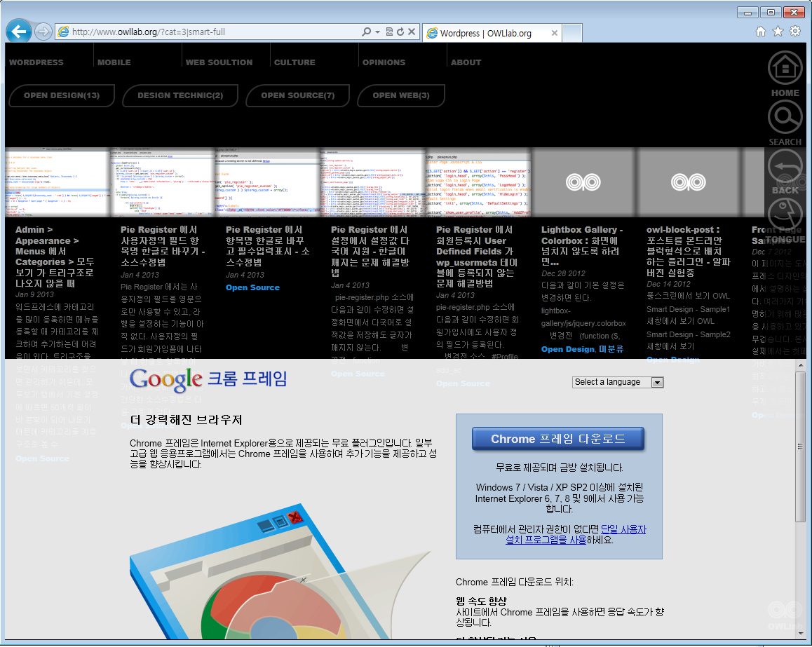Viewport: 812px width, 647px height.
Task: Click the Chrome Frame vertical scrollbar thumb
Action: click(801, 447)
